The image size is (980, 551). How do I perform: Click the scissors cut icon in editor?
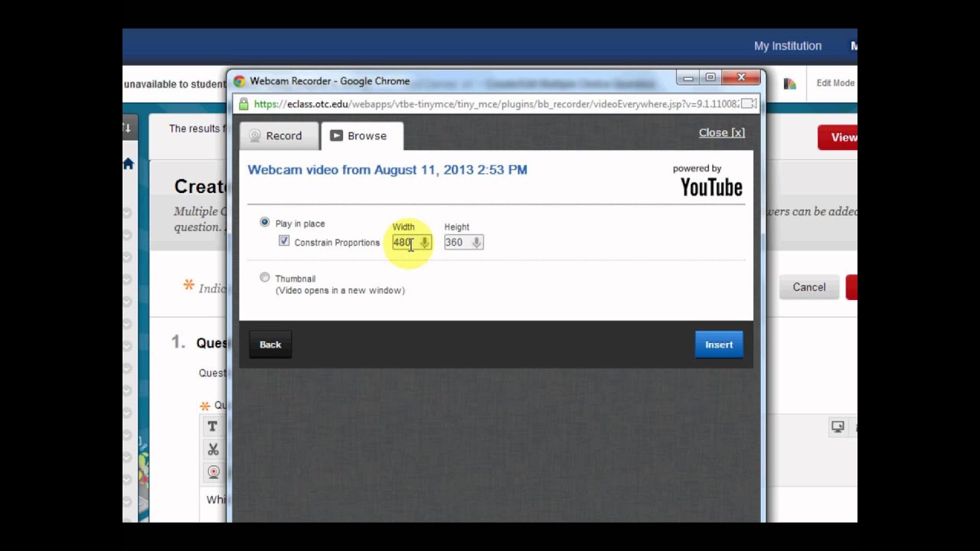point(213,449)
